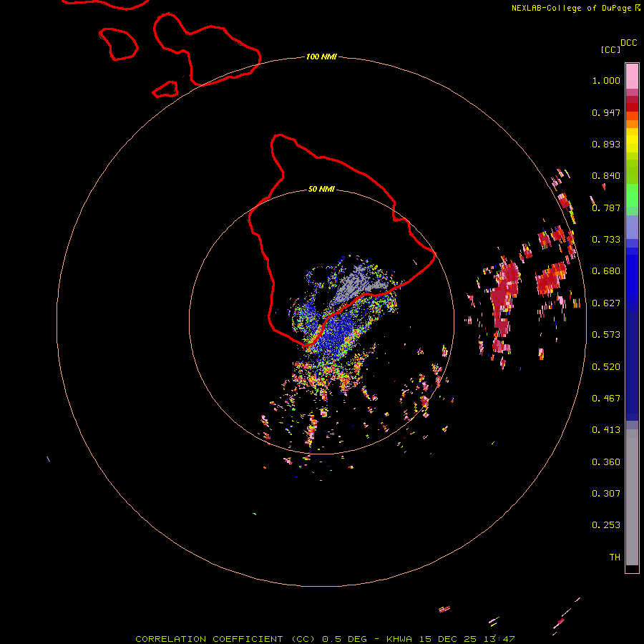The height and width of the screenshot is (644, 644).
Task: Click the 0.253 scale value
Action: pyautogui.click(x=606, y=525)
